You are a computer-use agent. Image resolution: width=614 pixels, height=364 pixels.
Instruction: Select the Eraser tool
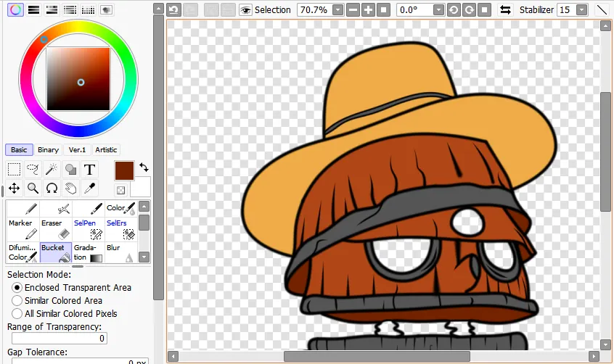(56, 229)
